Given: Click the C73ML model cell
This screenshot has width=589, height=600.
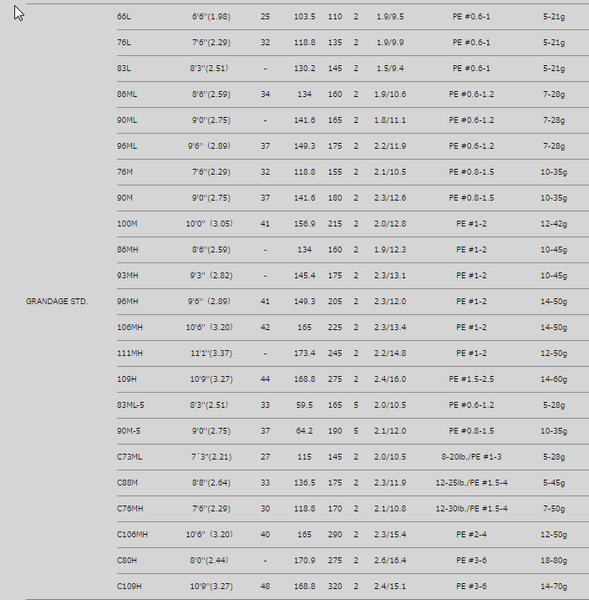Looking at the screenshot, I should (129, 457).
